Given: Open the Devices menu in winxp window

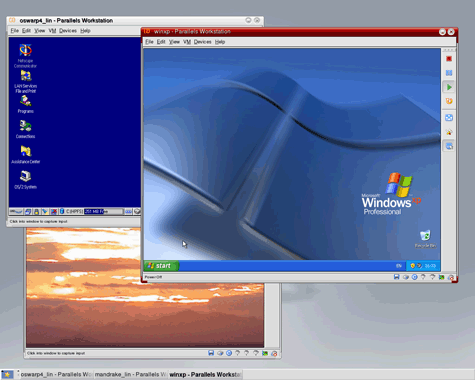Looking at the screenshot, I should click(202, 42).
